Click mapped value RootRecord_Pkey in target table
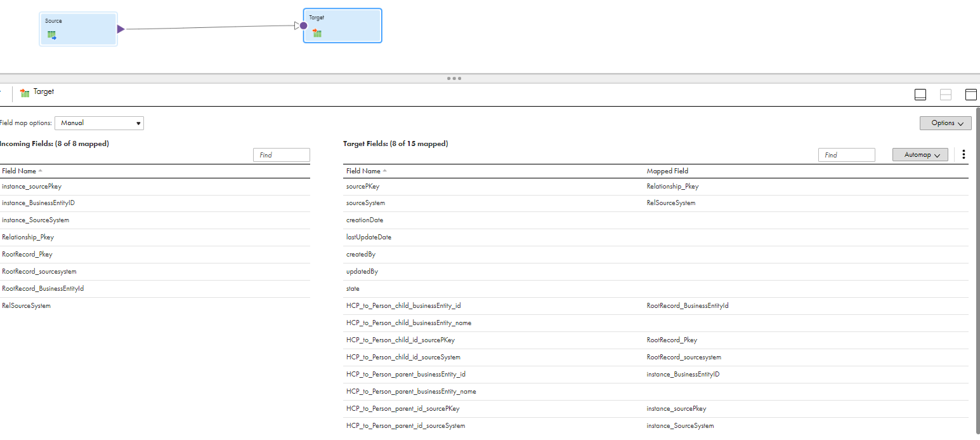Screen dimensions: 980x440 click(x=672, y=340)
